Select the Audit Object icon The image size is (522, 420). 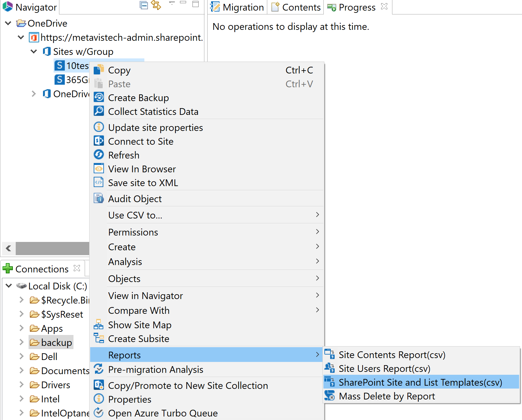pos(99,198)
